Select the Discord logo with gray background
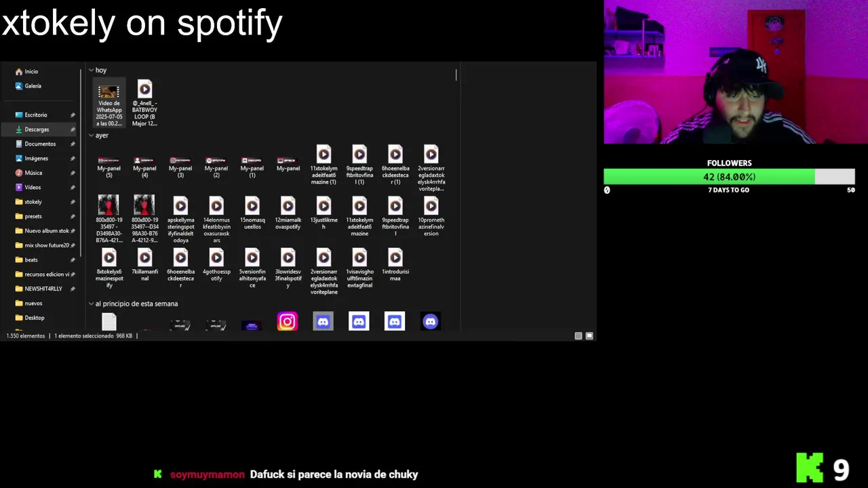This screenshot has height=488, width=868. coord(323,321)
